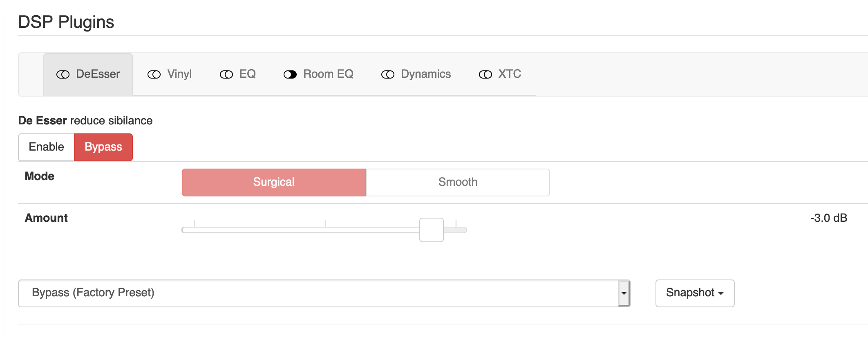Viewport: 868px width, 338px height.
Task: Click the Dynamics tab toggle icon
Action: pos(388,74)
